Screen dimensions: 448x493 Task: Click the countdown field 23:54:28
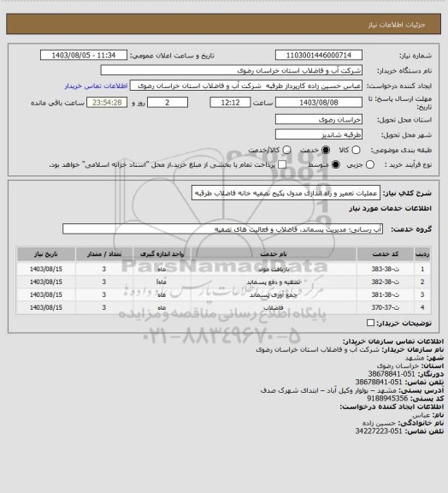[x=107, y=103]
